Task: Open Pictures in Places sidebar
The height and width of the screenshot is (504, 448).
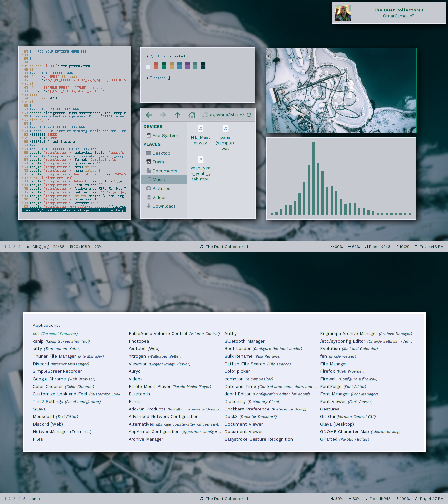Action: click(164, 188)
